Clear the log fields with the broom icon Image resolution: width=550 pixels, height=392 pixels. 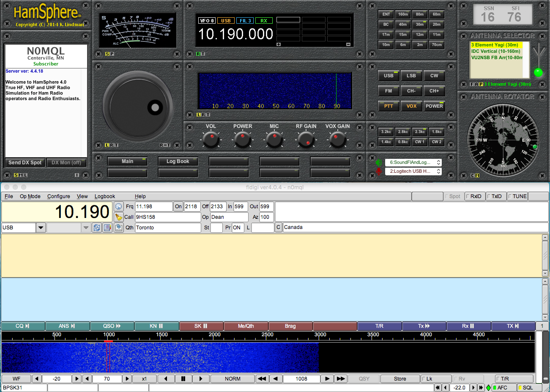pos(119,217)
